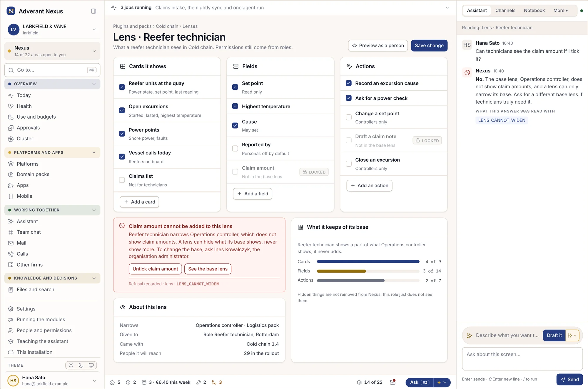Collapse sidebar with panel icon
Viewport: 588px width, 389px height.
coord(93,11)
